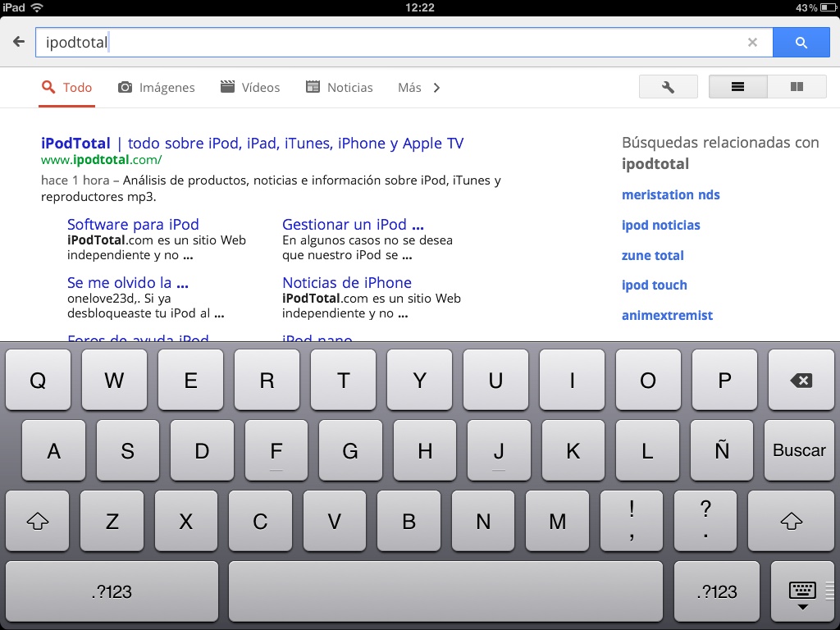Tap the C key
The width and height of the screenshot is (840, 630).
[260, 521]
